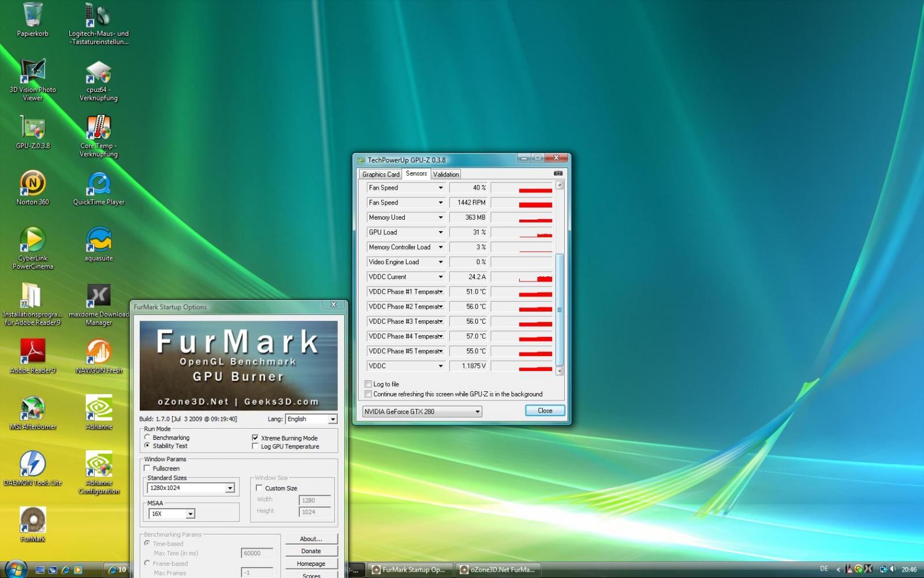Click the GPU-Z sensors scrollbar thumb

(x=559, y=309)
